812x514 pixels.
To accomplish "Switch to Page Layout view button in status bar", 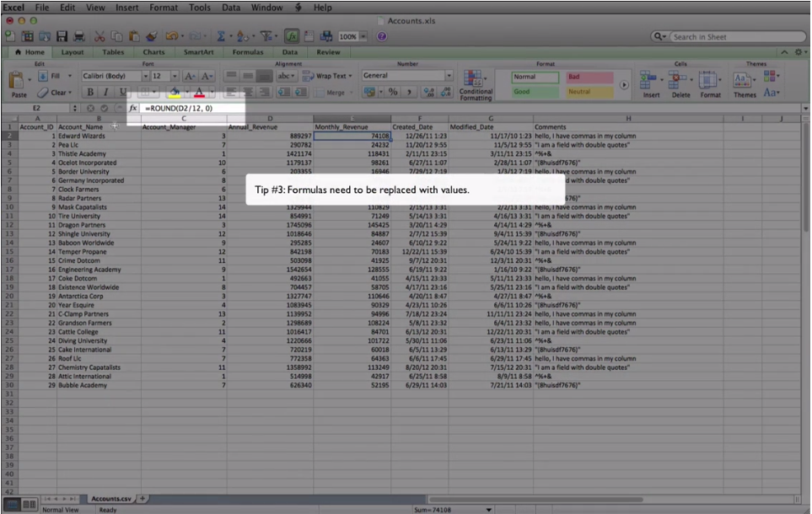I will pos(30,504).
